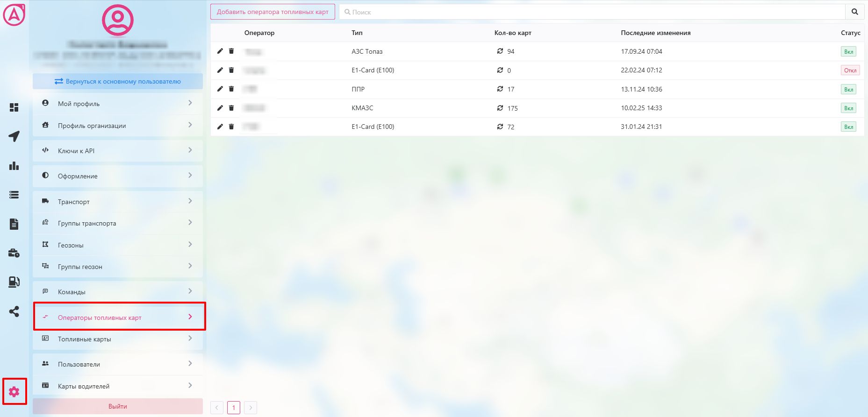Expand the Группы транспорта chevron
Image resolution: width=868 pixels, height=417 pixels.
(190, 222)
